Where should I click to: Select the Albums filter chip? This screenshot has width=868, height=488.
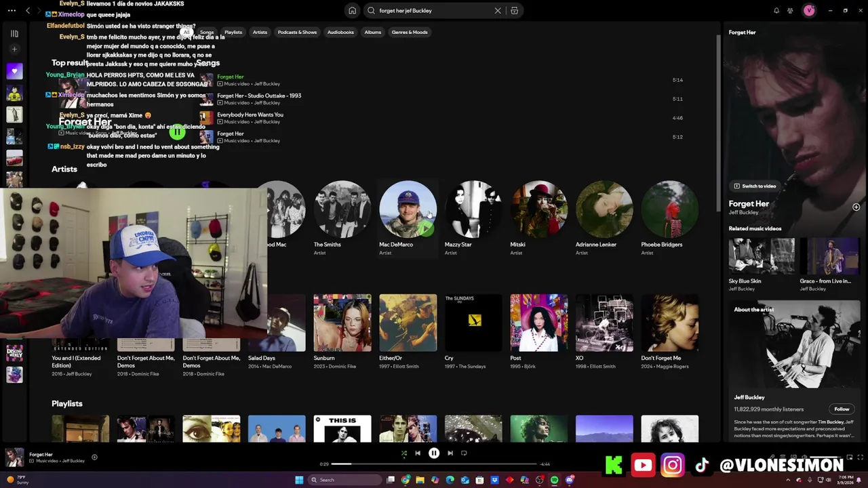tap(373, 32)
